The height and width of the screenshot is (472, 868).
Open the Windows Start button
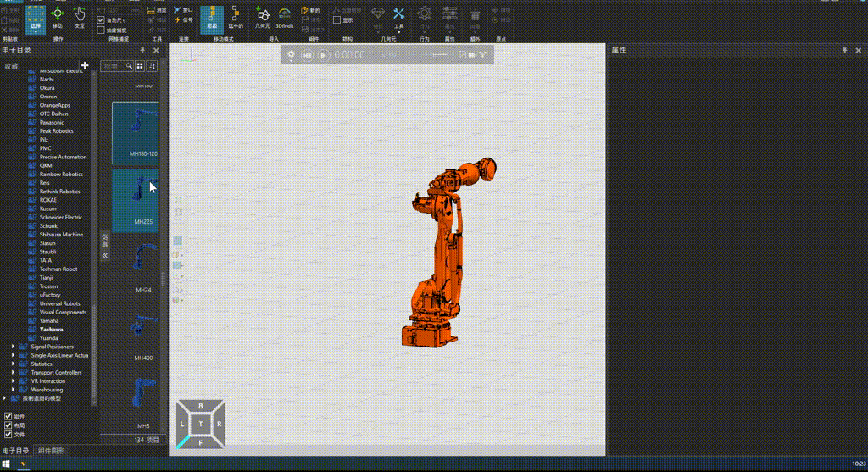[6, 464]
